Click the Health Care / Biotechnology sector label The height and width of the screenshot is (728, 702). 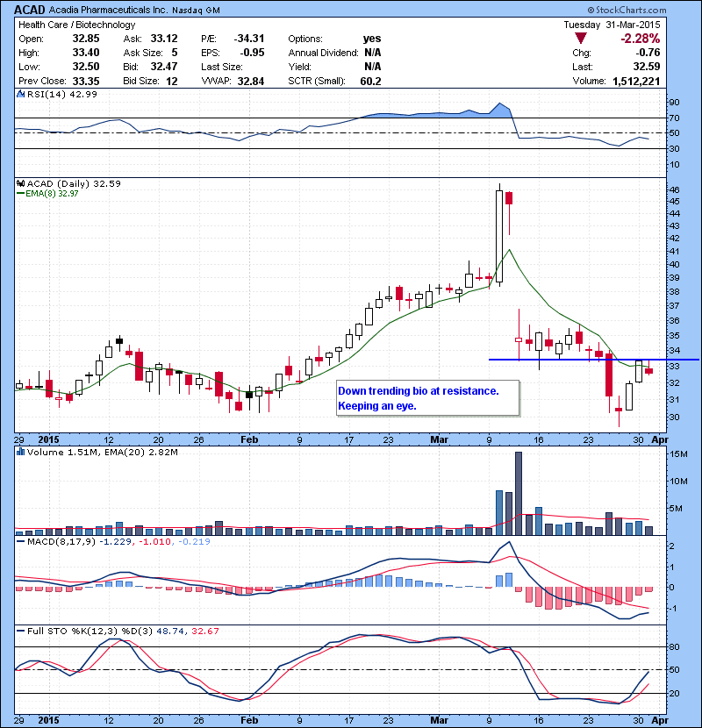(x=77, y=25)
